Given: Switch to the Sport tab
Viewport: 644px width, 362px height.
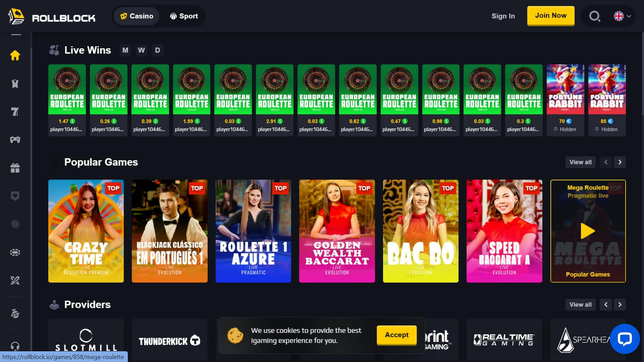Looking at the screenshot, I should 184,16.
